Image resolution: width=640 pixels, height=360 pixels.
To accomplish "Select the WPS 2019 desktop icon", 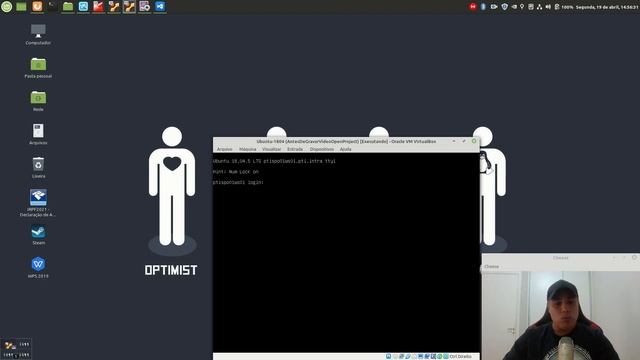I will 38,268.
